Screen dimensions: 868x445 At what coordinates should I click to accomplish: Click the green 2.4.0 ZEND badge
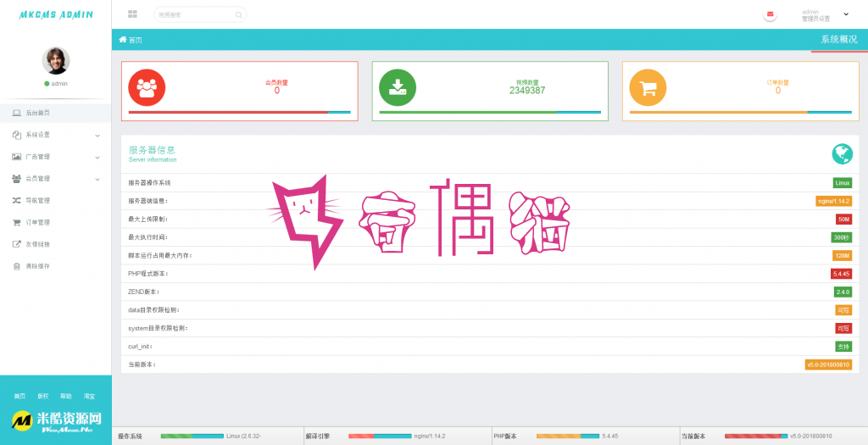843,292
